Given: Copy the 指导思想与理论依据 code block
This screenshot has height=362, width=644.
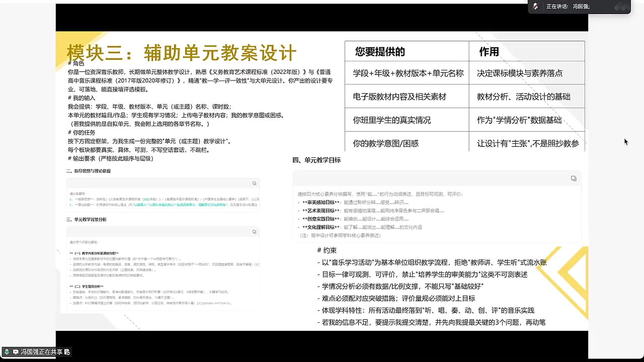Looking at the screenshot, I should 254,183.
